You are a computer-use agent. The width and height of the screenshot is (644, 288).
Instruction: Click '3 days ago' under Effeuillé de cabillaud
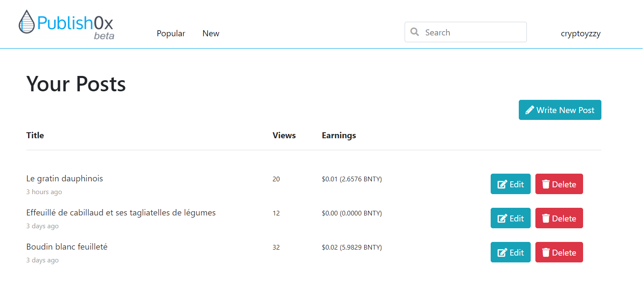pos(43,226)
